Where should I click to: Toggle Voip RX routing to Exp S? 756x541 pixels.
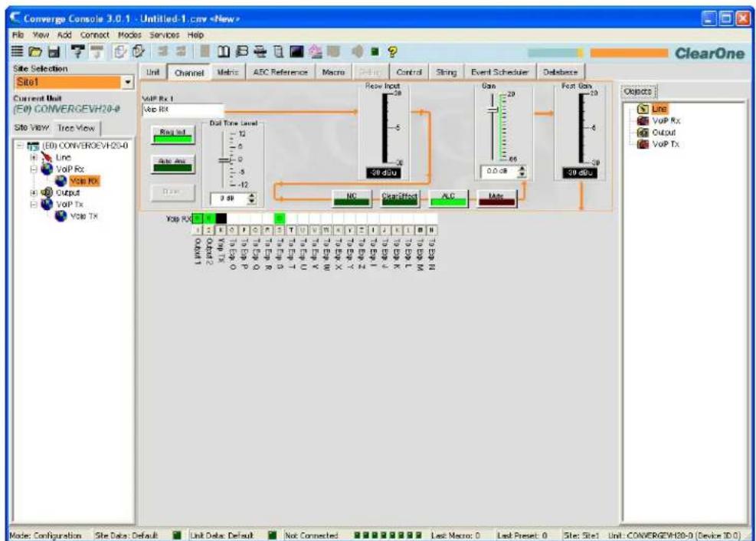pyautogui.click(x=280, y=218)
